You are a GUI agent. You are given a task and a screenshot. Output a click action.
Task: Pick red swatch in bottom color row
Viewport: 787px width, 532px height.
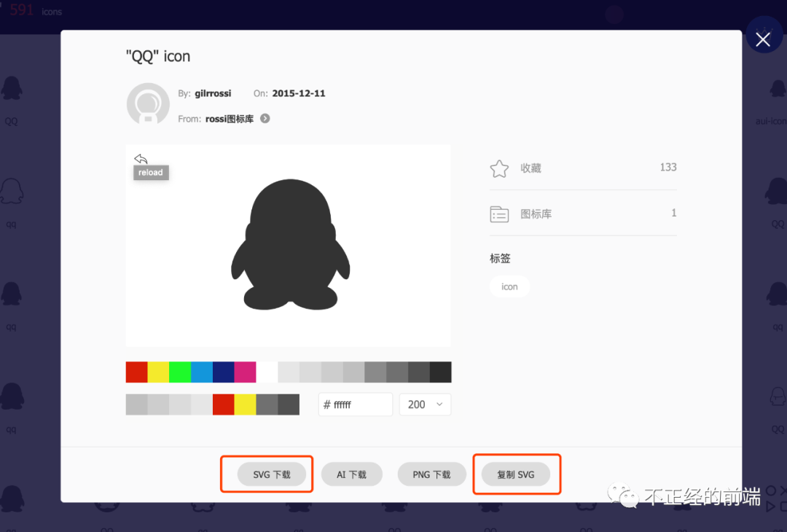[224, 404]
